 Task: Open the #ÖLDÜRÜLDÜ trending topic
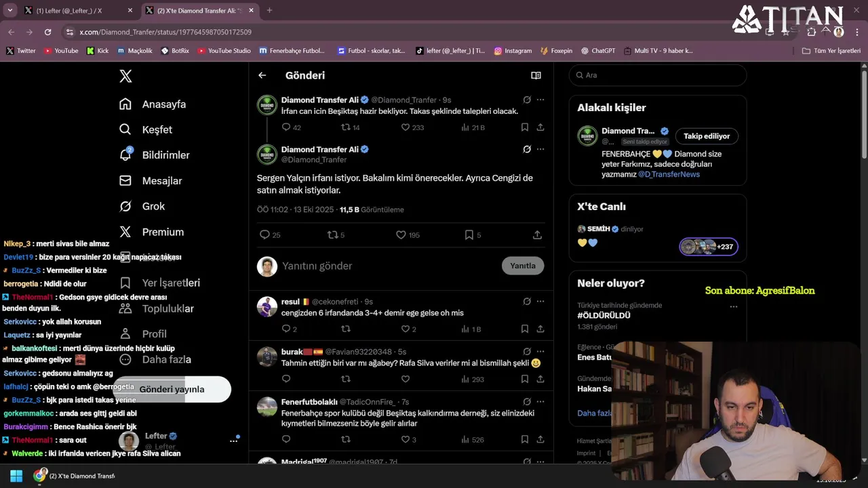[x=604, y=316]
